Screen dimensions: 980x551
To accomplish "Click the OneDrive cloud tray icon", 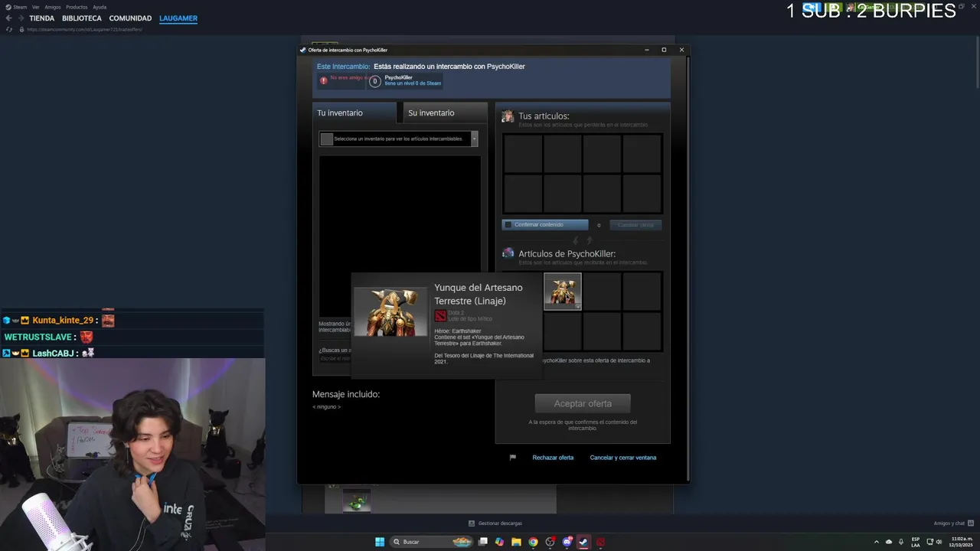I will click(x=889, y=542).
